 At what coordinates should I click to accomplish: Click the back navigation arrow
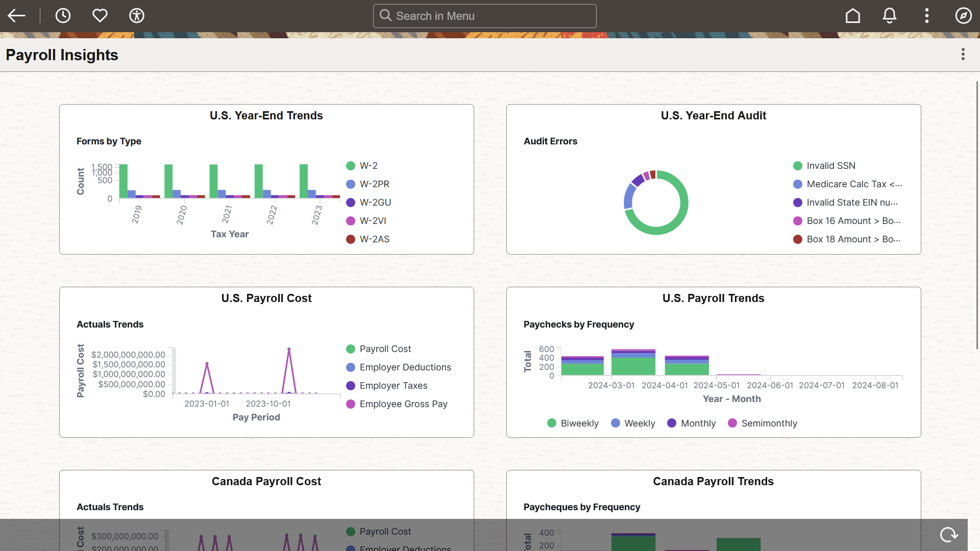click(17, 15)
